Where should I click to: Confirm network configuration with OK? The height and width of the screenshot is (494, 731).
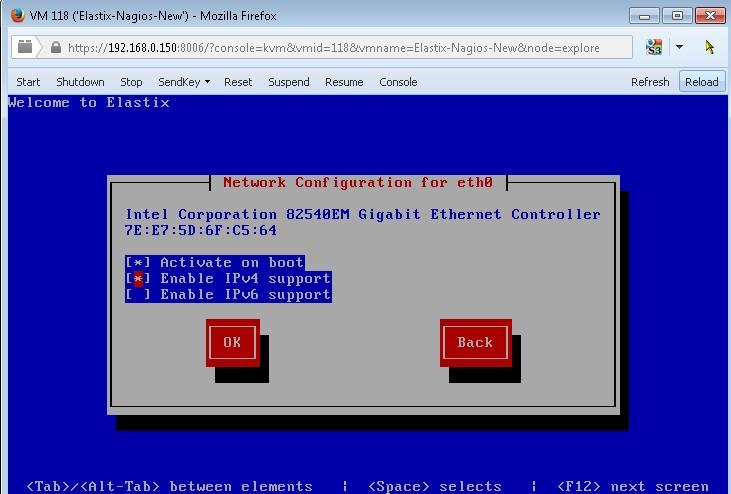(233, 343)
